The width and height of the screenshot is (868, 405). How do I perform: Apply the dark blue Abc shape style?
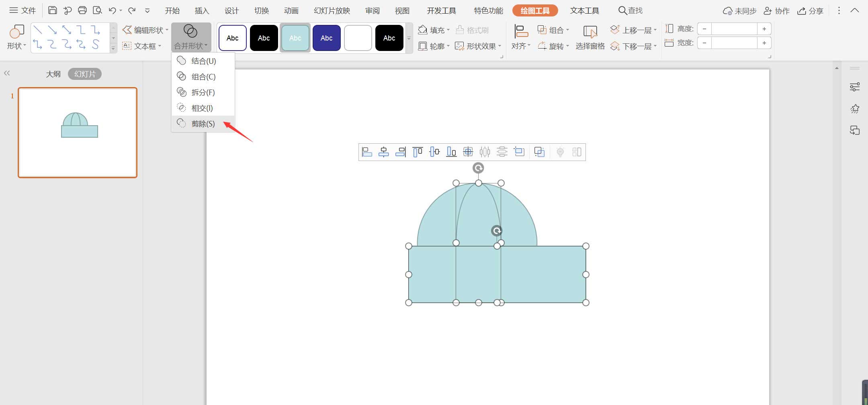click(326, 37)
